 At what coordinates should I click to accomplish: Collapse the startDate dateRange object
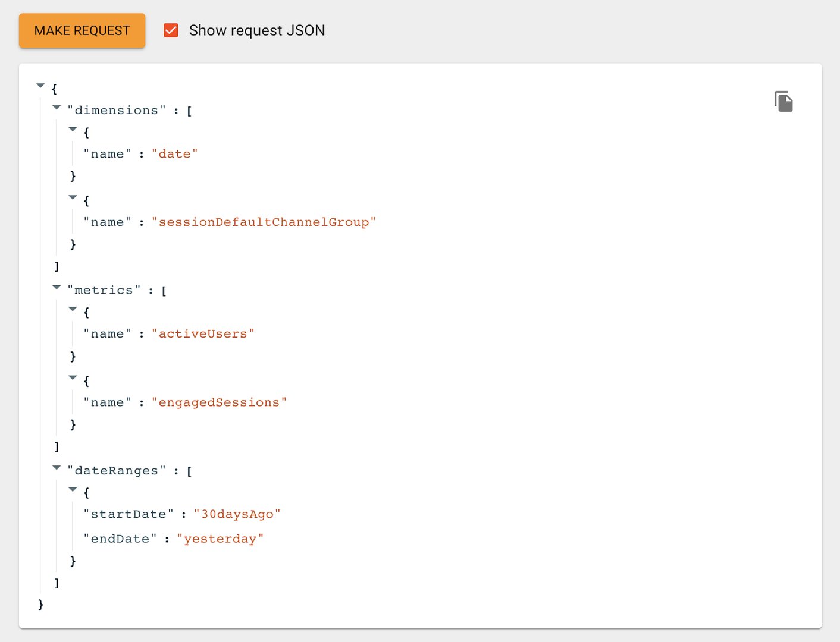click(73, 489)
